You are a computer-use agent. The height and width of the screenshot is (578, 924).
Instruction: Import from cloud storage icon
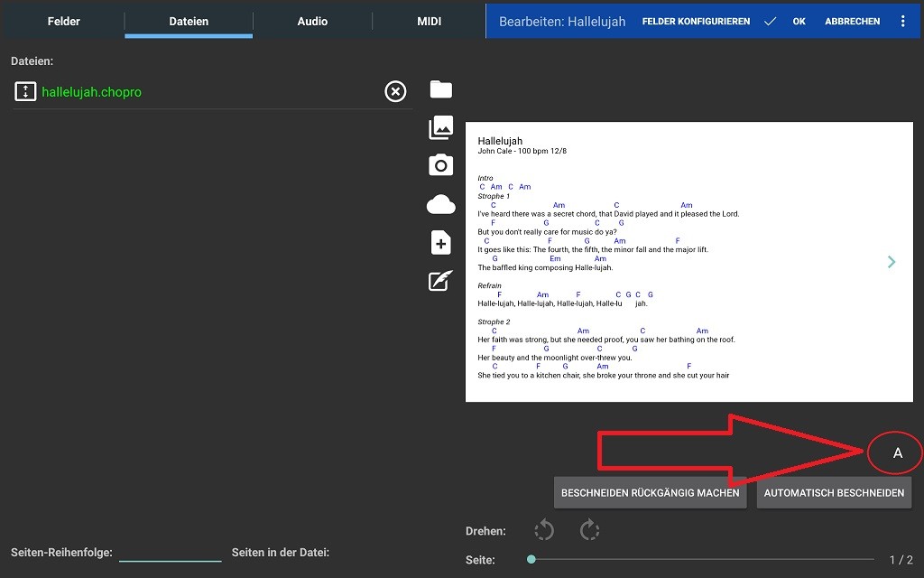pyautogui.click(x=440, y=205)
